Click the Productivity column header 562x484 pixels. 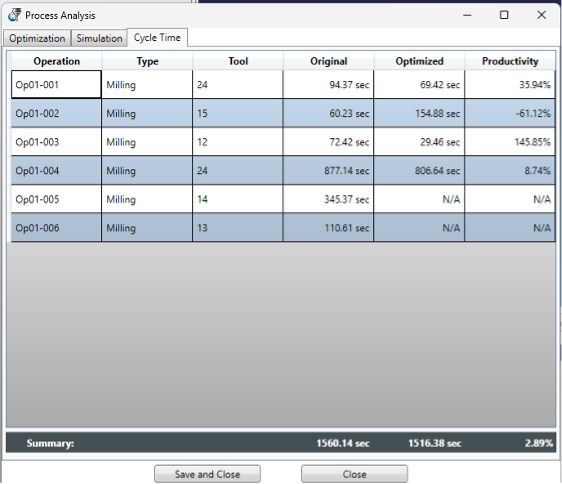(510, 61)
